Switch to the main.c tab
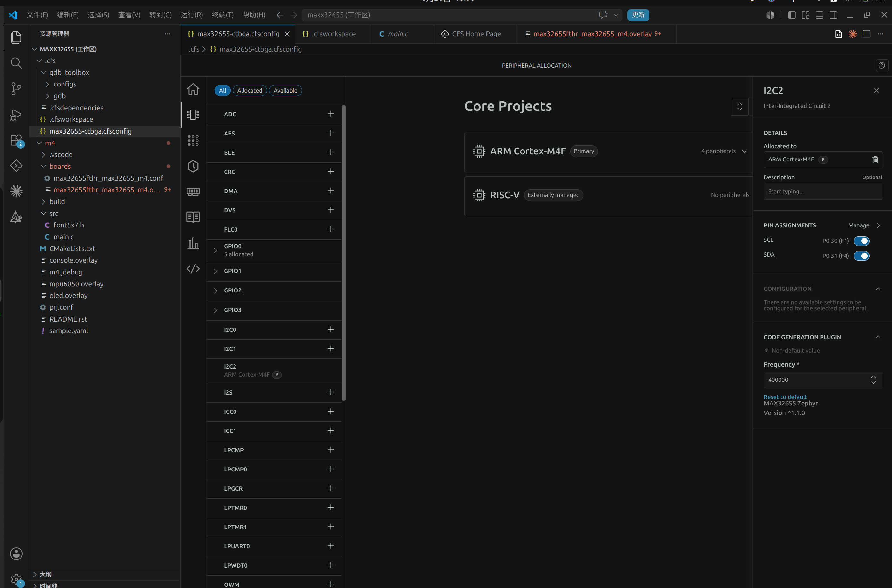The image size is (892, 588). [x=398, y=34]
